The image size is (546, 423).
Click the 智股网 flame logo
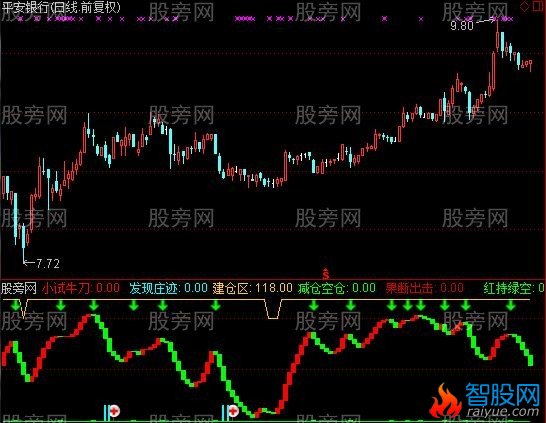pos(446,400)
